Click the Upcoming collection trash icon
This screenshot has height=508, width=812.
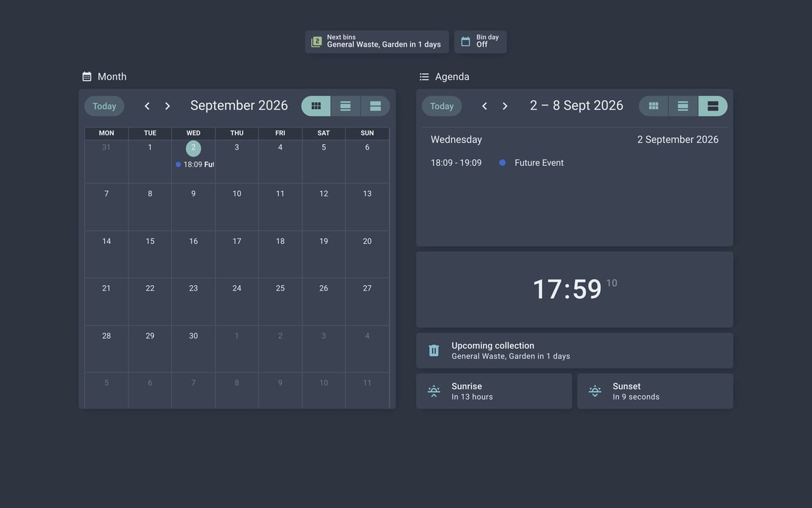point(434,350)
